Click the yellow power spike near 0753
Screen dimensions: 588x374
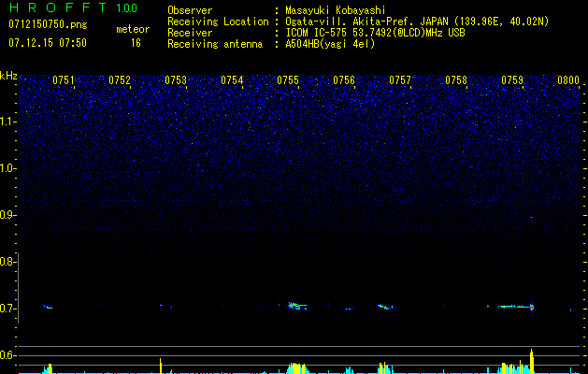(x=161, y=366)
